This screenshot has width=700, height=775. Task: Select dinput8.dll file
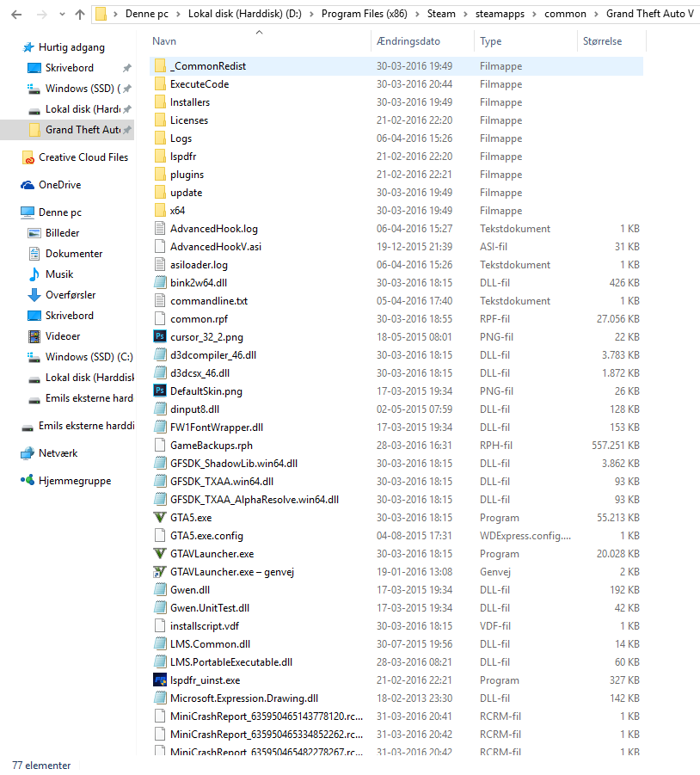coord(194,409)
